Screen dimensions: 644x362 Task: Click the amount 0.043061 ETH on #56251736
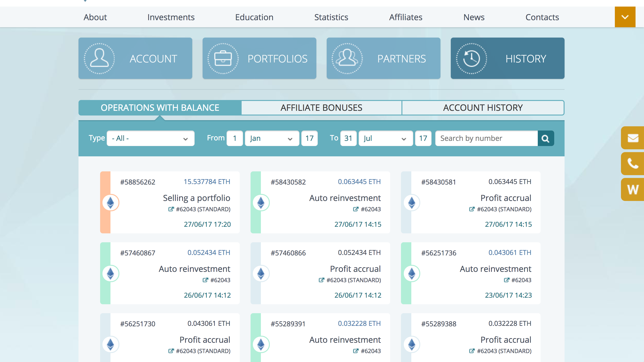point(510,252)
